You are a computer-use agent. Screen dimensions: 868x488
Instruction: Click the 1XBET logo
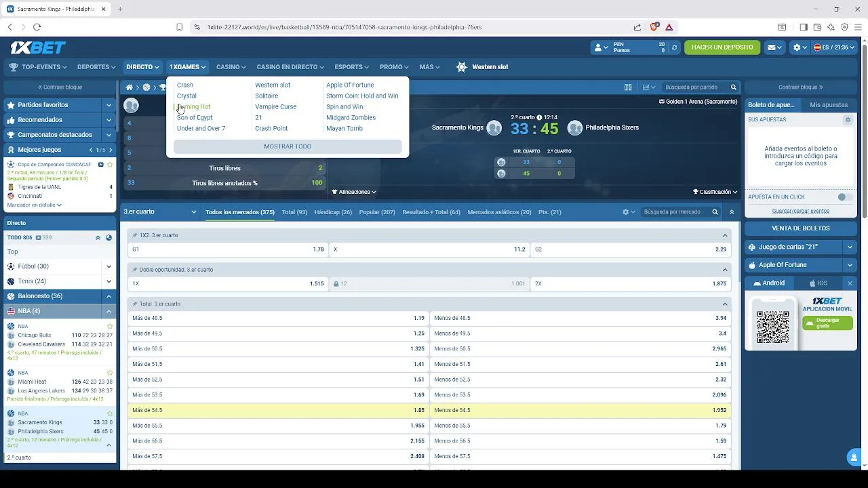click(38, 47)
